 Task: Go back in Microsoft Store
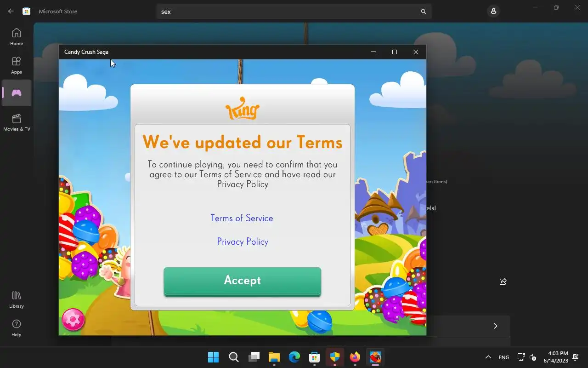(x=11, y=11)
